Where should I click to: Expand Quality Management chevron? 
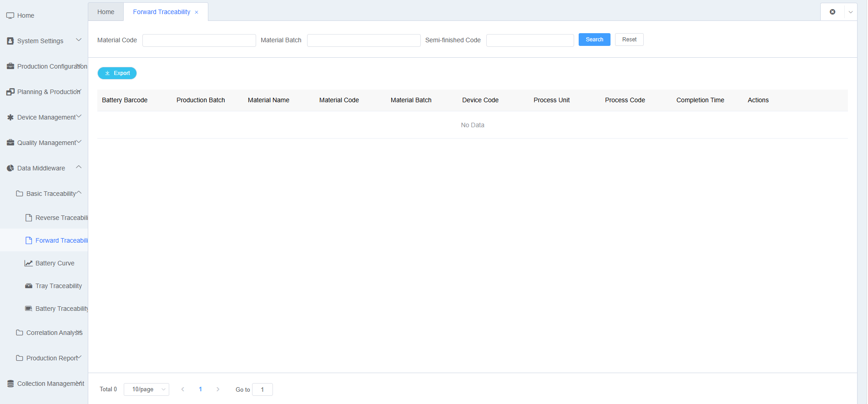coord(79,142)
